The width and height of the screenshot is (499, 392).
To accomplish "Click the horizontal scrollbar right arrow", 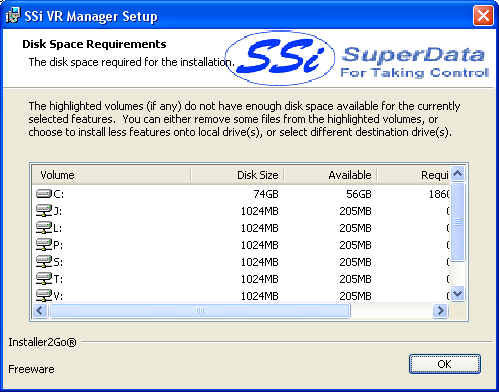I will pos(440,311).
